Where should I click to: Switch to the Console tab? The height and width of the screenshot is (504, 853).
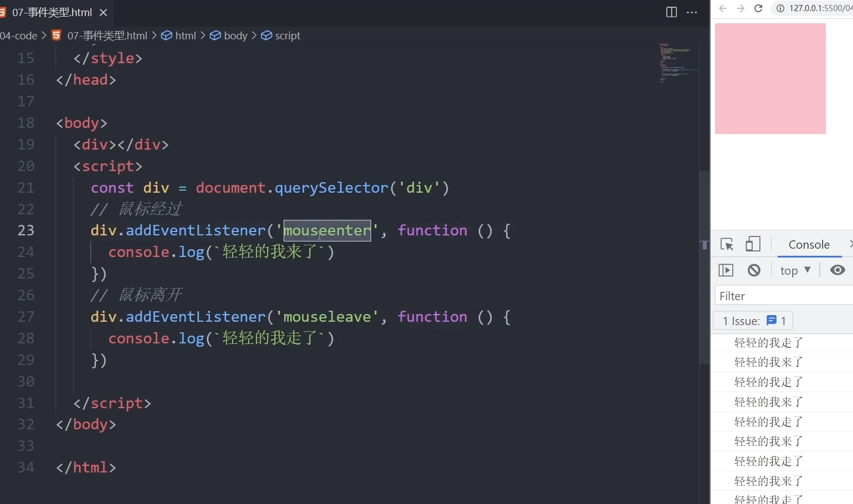[809, 244]
